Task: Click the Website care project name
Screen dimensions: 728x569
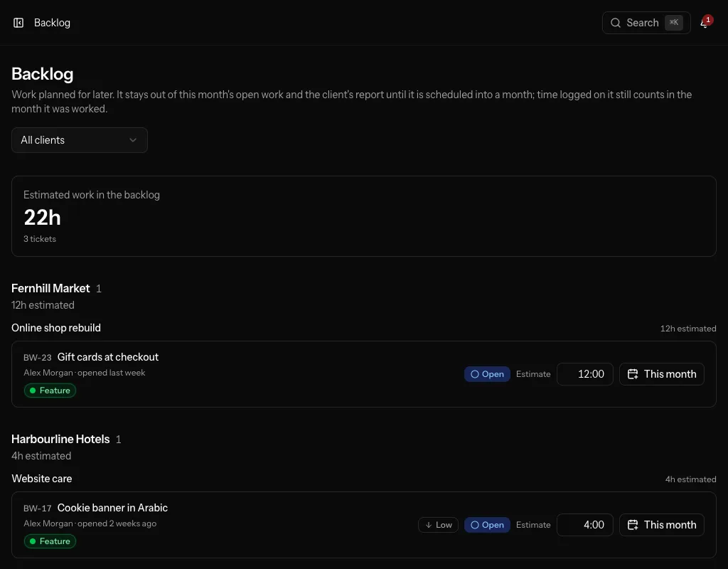Action: tap(42, 479)
